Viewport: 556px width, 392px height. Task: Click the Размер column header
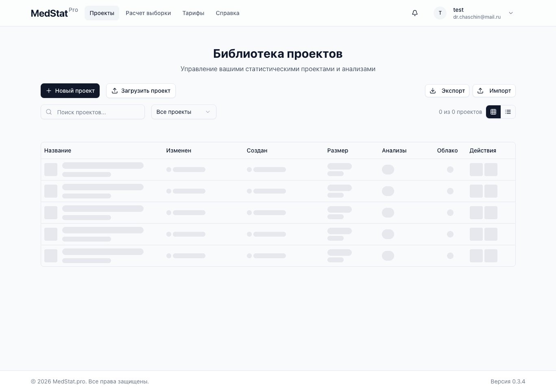(x=338, y=150)
